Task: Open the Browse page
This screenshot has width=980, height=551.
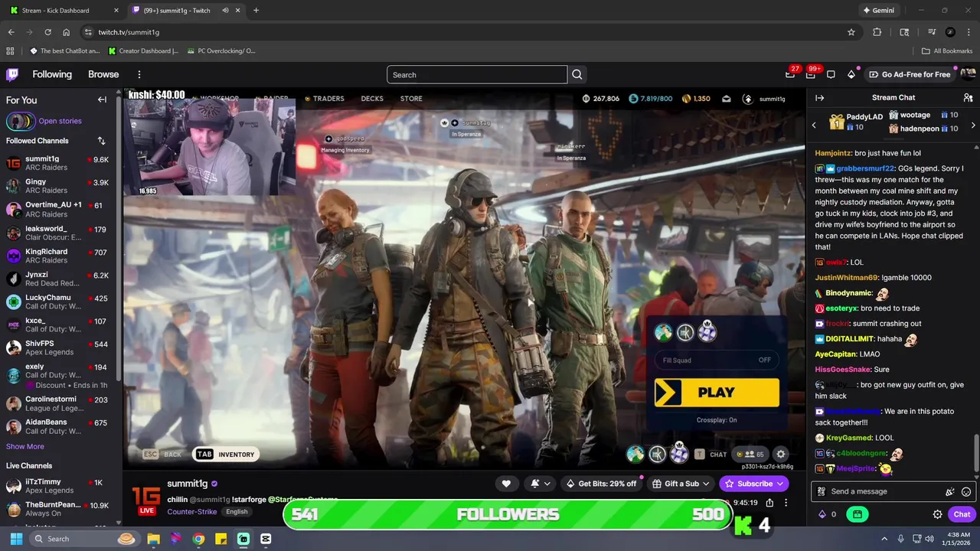Action: point(103,74)
